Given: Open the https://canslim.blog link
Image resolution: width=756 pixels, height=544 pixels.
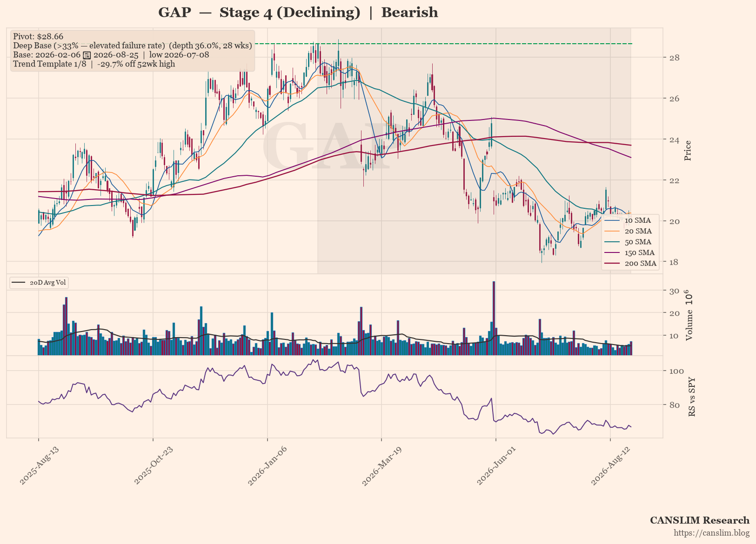Looking at the screenshot, I should (x=712, y=533).
